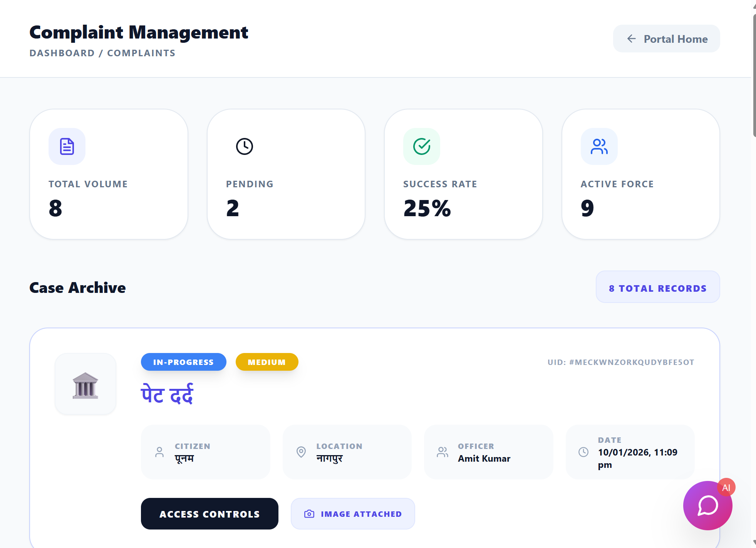The height and width of the screenshot is (548, 756).
Task: Click the 8 Total Records badge
Action: [657, 288]
